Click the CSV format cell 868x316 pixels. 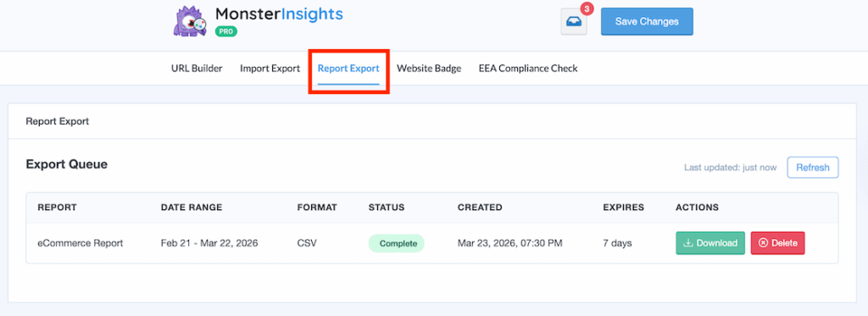tap(307, 243)
